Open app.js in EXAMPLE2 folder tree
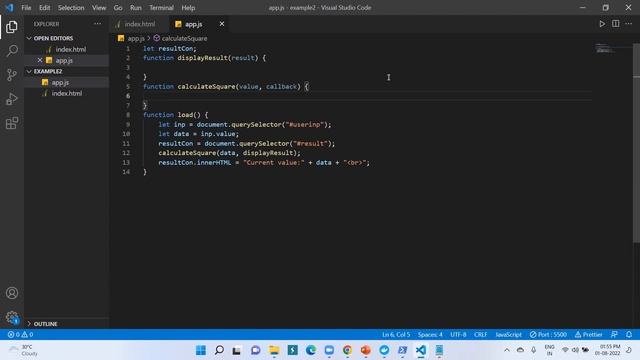Screen dimensions: 640x360 (x=60, y=82)
